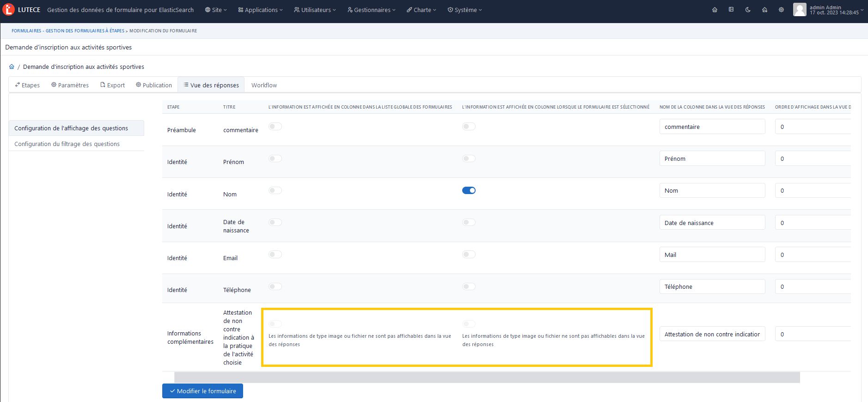
Task: Click the Téléphone column name field
Action: 712,286
